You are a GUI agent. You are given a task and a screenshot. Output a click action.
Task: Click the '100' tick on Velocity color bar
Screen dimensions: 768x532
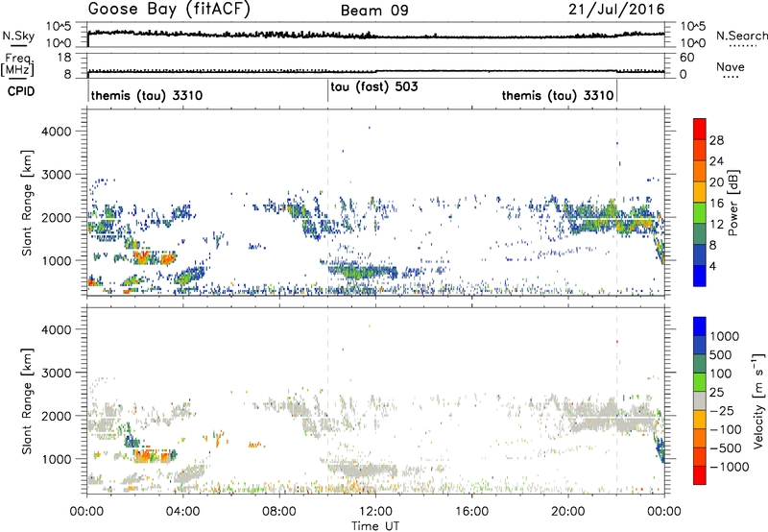click(x=721, y=374)
